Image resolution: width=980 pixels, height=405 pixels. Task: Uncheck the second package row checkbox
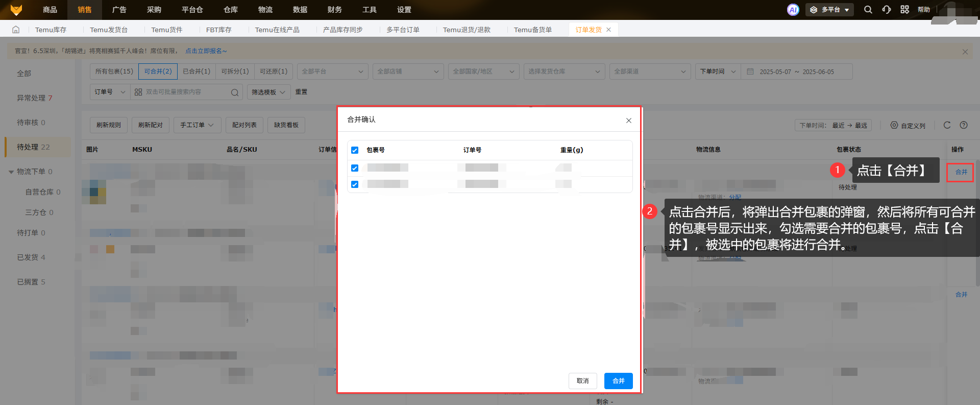[355, 184]
